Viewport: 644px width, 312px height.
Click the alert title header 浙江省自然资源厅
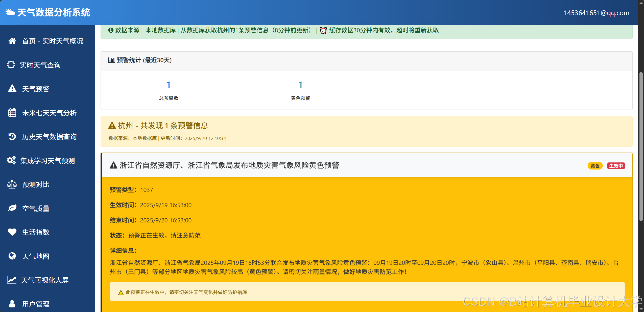pos(229,165)
